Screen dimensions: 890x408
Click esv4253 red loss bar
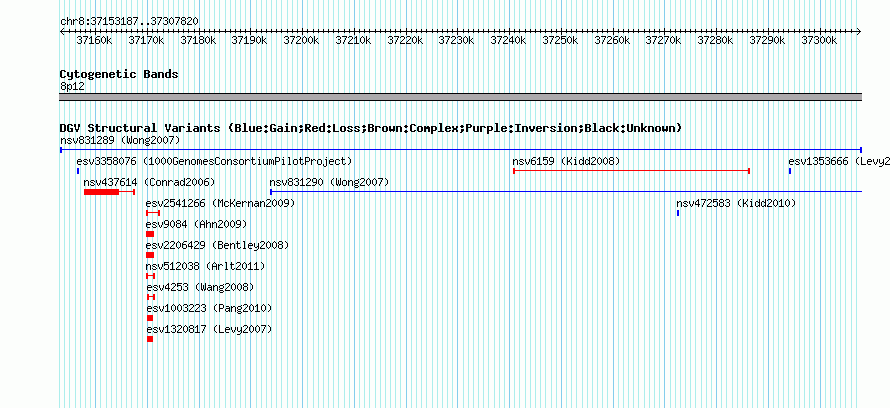point(150,297)
